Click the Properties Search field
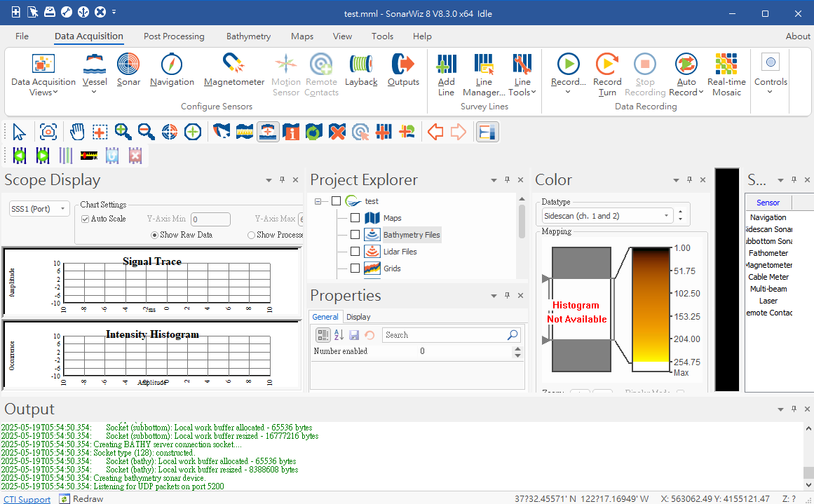 click(x=451, y=335)
